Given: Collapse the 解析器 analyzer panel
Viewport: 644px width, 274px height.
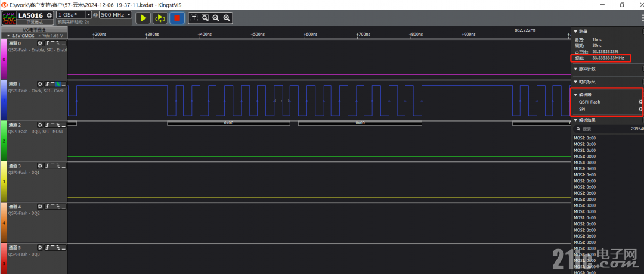Looking at the screenshot, I should (575, 95).
